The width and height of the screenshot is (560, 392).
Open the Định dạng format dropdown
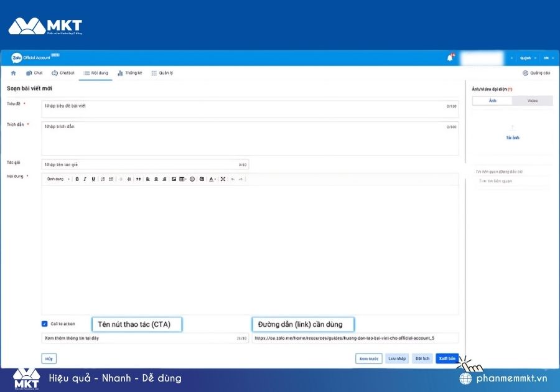tap(58, 179)
